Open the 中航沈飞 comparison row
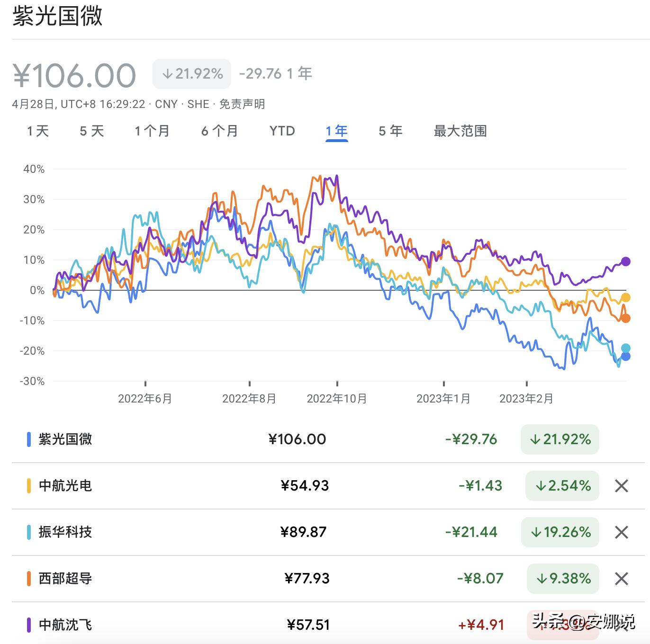650x644 pixels. pos(328,624)
